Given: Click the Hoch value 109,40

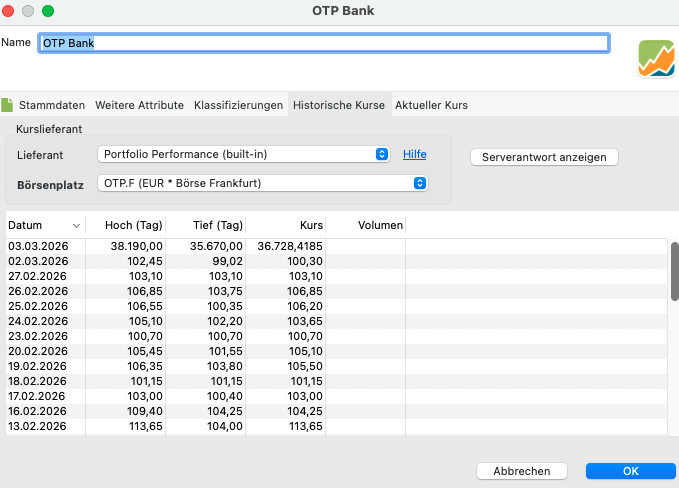Looking at the screenshot, I should coord(145,411).
